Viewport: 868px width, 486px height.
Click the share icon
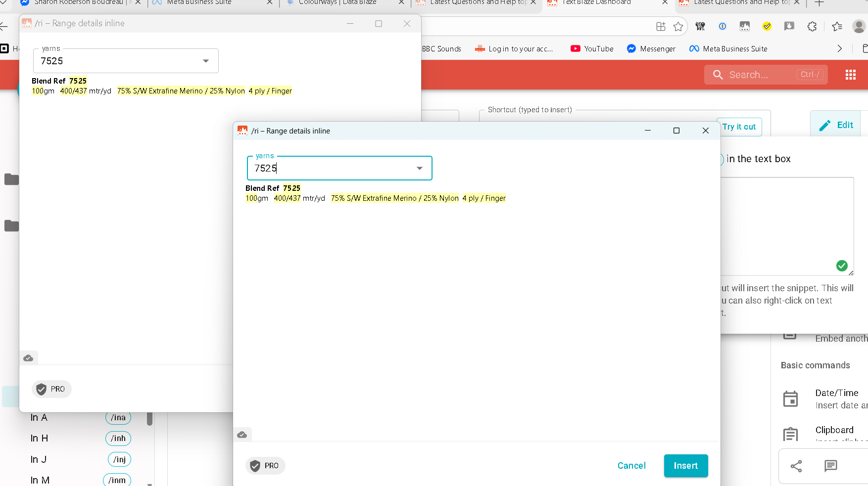796,466
